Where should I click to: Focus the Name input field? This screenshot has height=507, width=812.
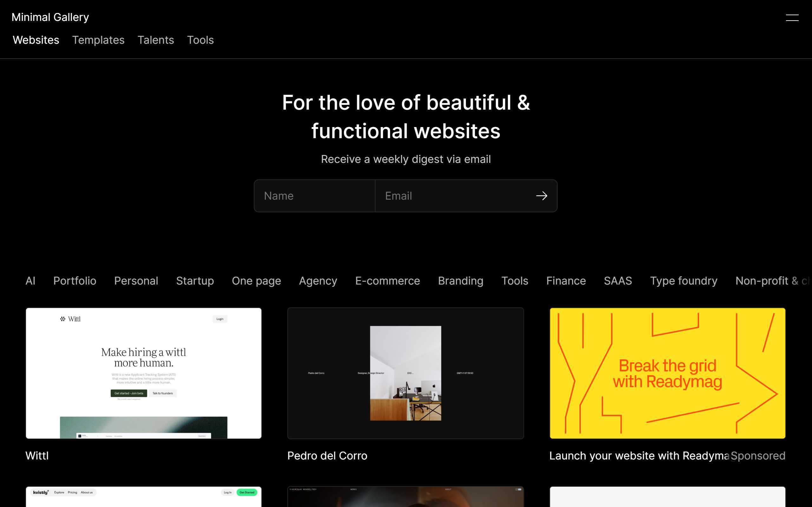click(314, 196)
